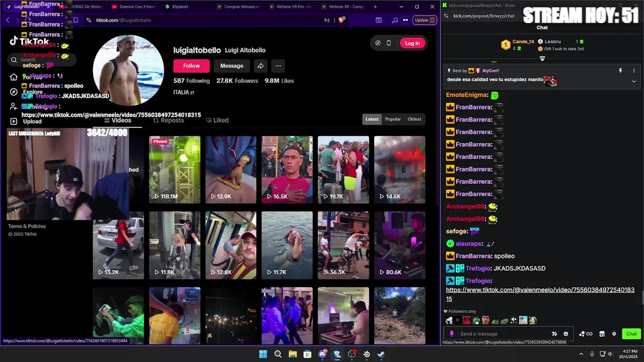Follow luigialtobello
Image resolution: width=644 pixels, height=362 pixels.
[191, 66]
